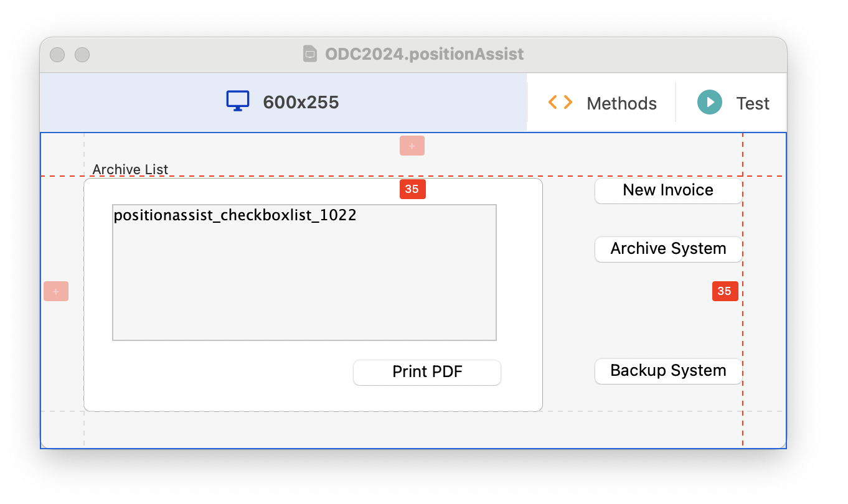Click the ODC2024.positionAssist window title
Image resolution: width=848 pixels, height=504 pixels.
pos(425,54)
